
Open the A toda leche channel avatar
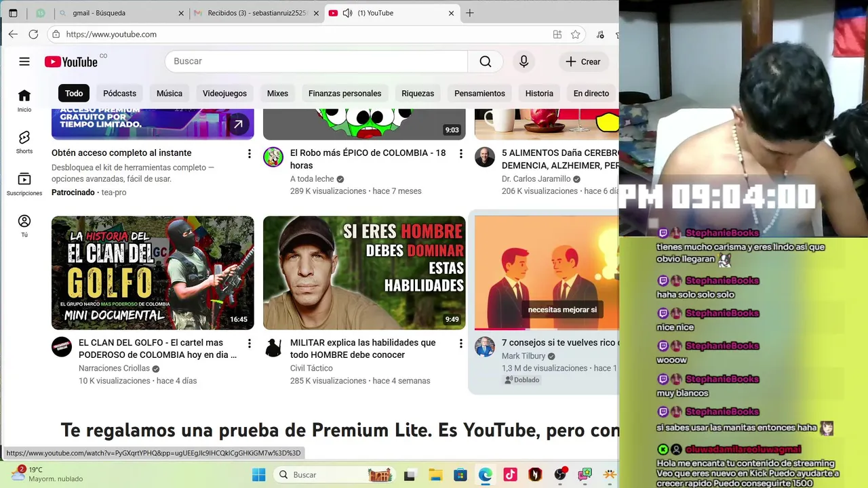(x=273, y=157)
